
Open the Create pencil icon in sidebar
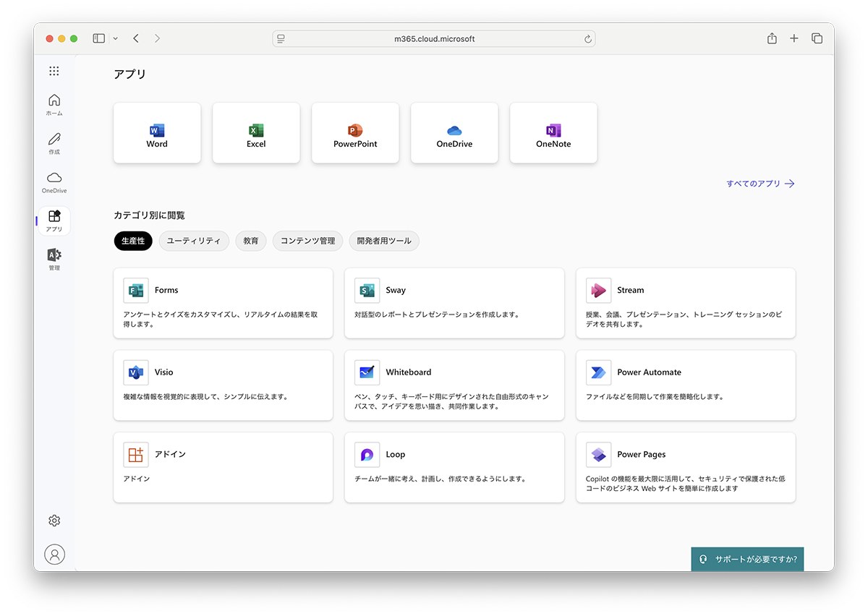[54, 143]
